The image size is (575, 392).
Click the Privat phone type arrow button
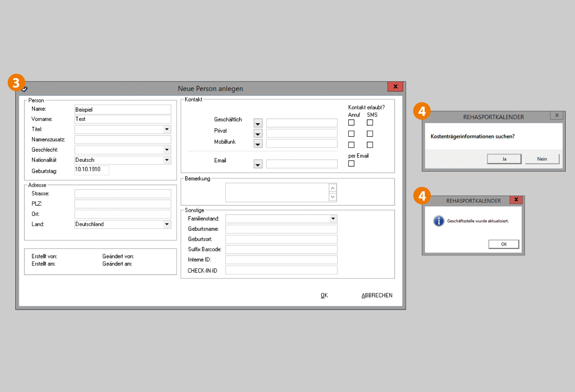click(x=258, y=134)
